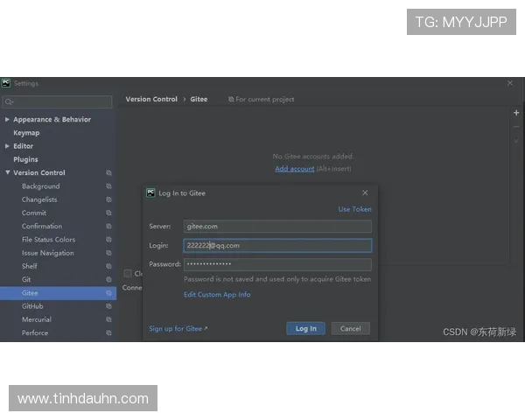Select Git in the settings tree

(26, 280)
